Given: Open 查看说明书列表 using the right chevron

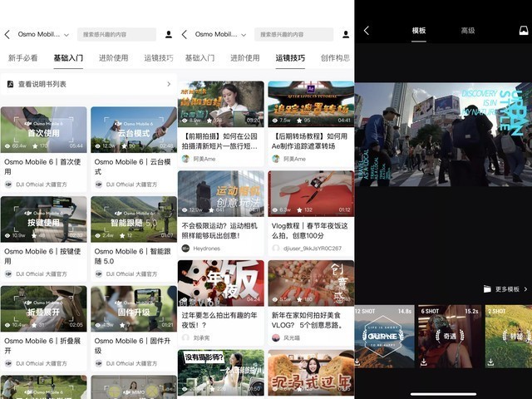Looking at the screenshot, I should (169, 84).
